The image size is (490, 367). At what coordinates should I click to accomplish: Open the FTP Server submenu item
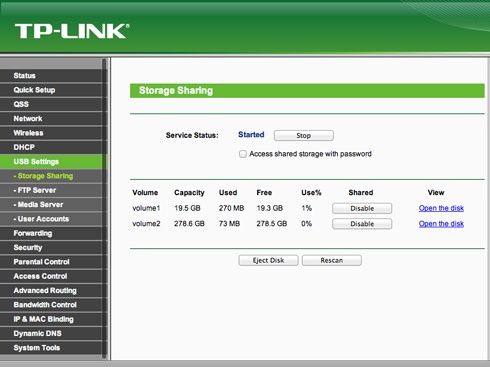(x=51, y=190)
